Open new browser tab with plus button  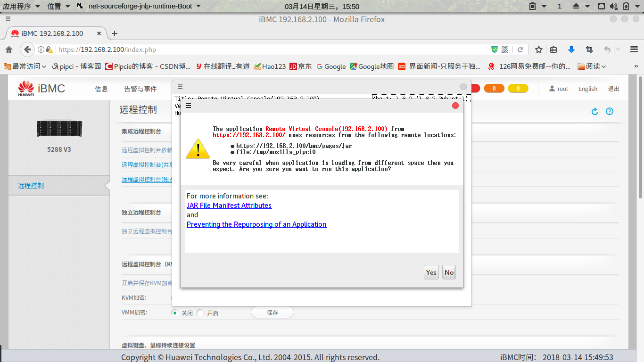point(114,33)
